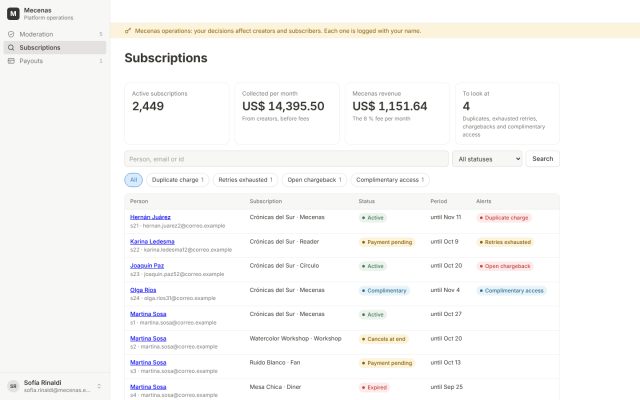640x400 pixels.
Task: Open Martina Sosa link for Crónicas del Sur
Action: tap(148, 314)
